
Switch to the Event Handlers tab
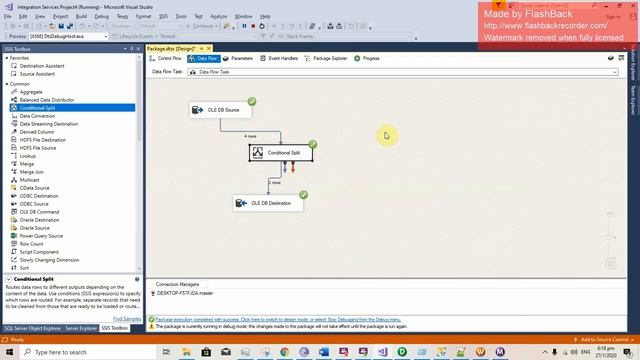[x=279, y=59]
